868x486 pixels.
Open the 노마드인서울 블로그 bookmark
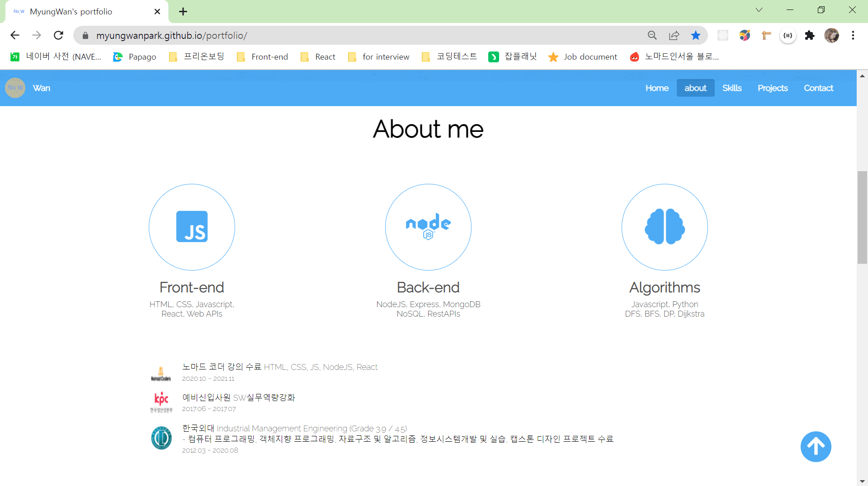click(x=675, y=56)
